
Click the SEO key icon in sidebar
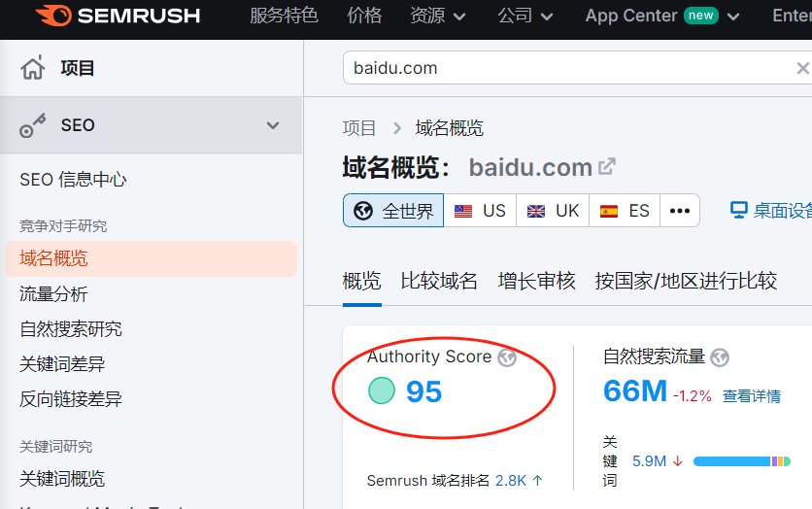pyautogui.click(x=32, y=126)
